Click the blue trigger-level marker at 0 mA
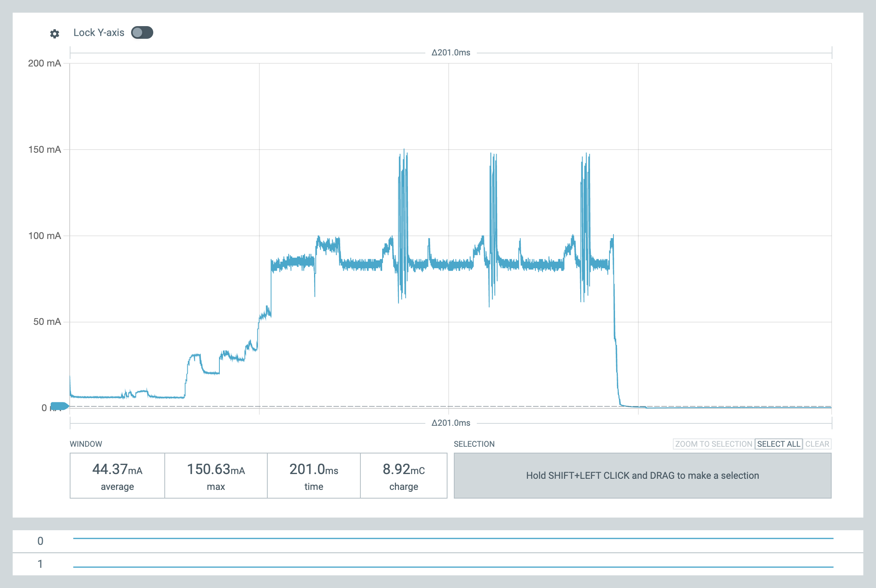The width and height of the screenshot is (876, 588). coord(59,406)
